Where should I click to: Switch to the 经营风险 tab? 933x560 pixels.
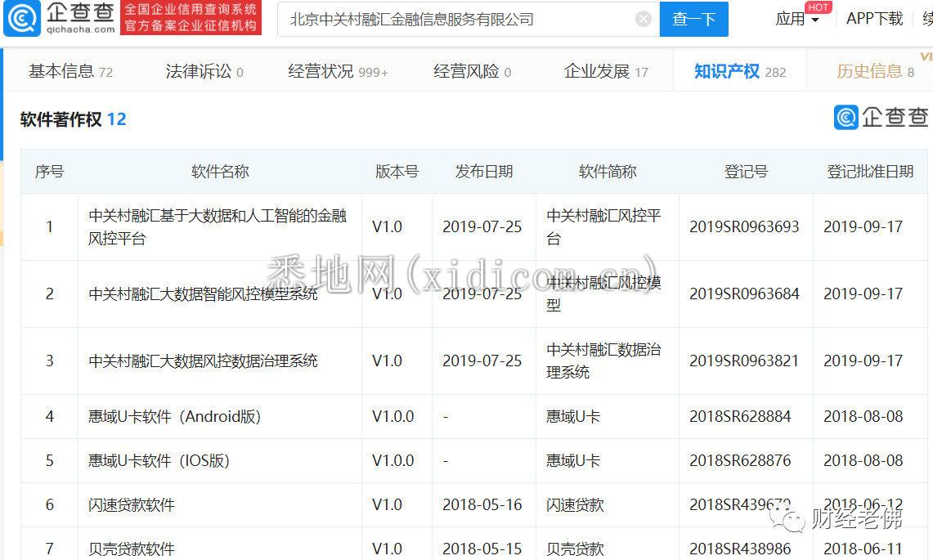pyautogui.click(x=472, y=71)
